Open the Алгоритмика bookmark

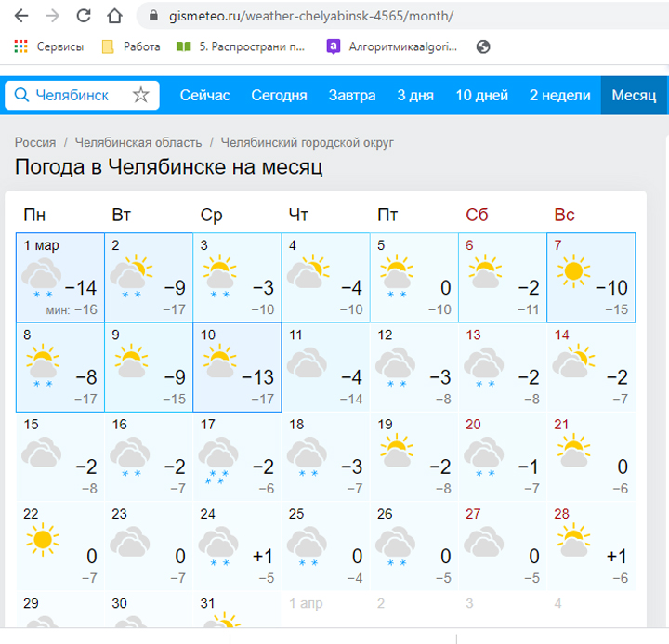[391, 46]
